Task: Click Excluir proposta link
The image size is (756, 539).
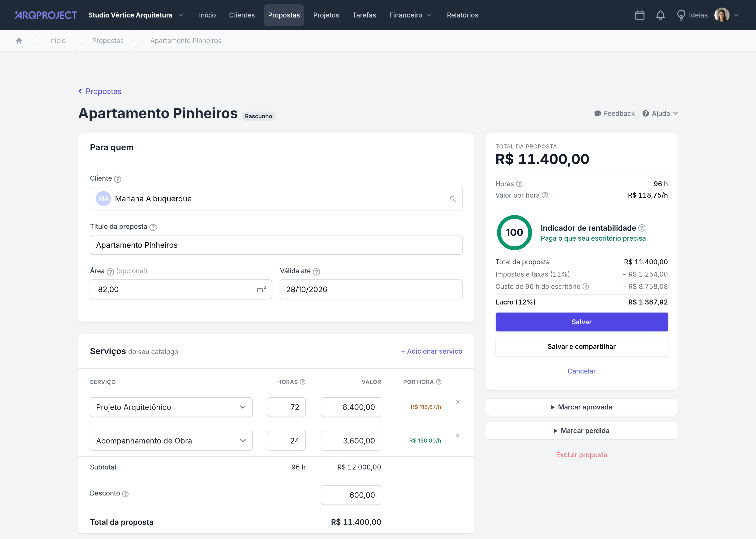Action: (x=582, y=455)
